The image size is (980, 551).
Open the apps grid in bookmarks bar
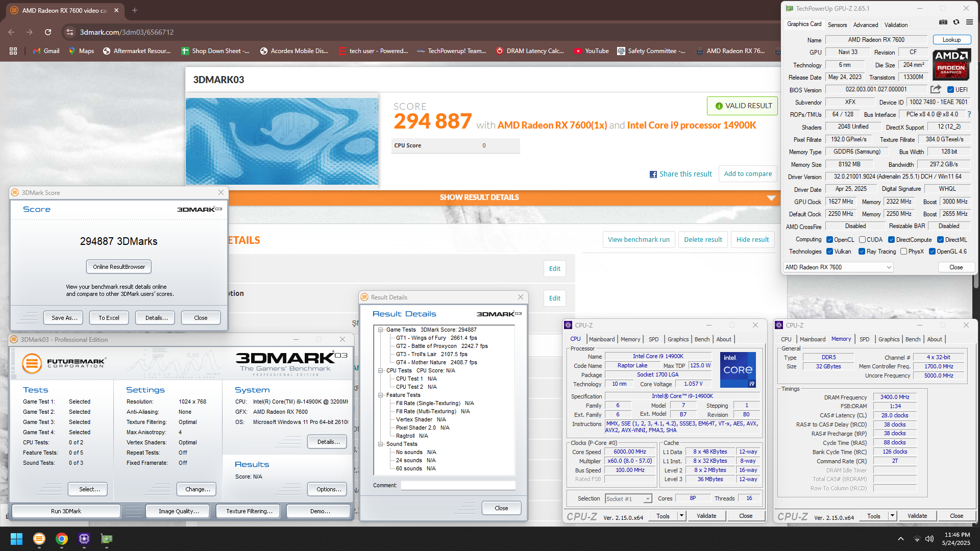[13, 51]
